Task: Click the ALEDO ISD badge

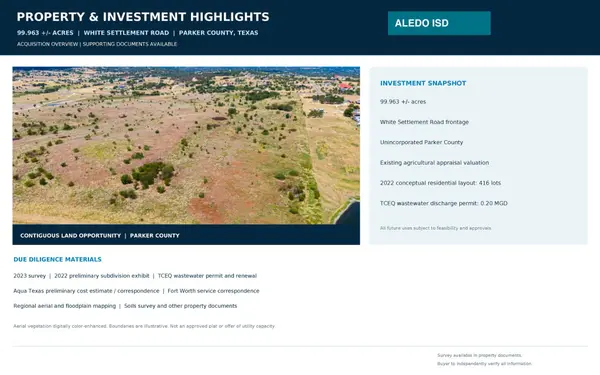Action: click(x=439, y=23)
